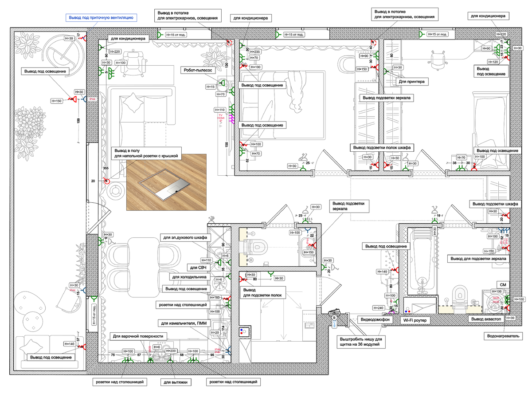532x394 pixels.
Task: Select the 'Вывод аквастоп' label
Action: click(486, 319)
